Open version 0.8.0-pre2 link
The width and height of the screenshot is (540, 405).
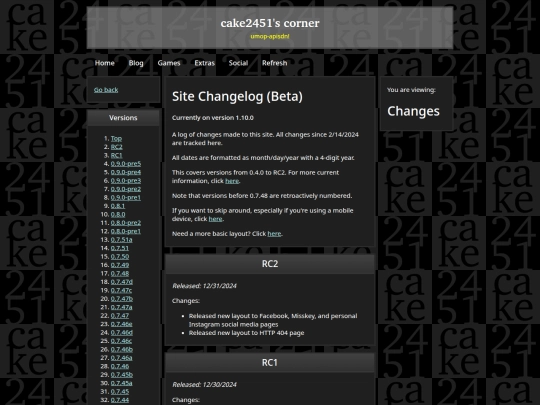click(x=126, y=223)
